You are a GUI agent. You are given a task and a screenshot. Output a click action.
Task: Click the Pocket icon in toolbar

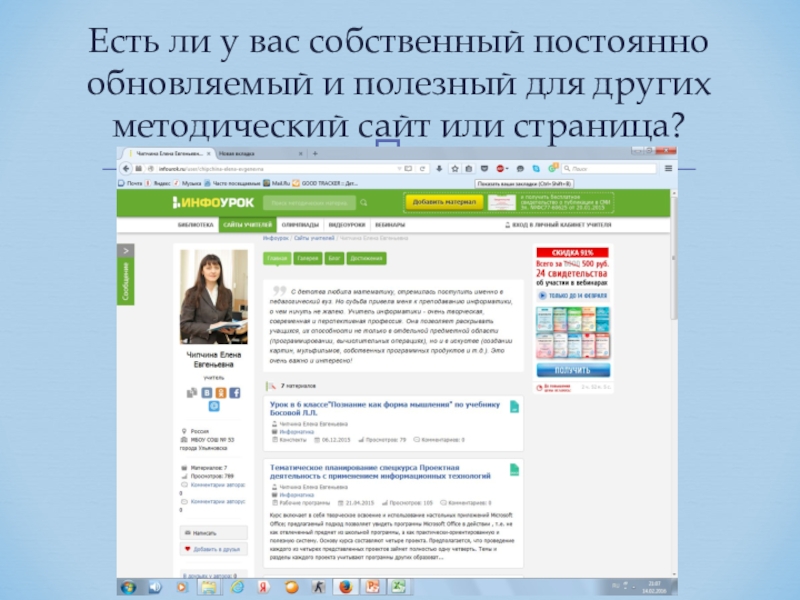pos(485,168)
